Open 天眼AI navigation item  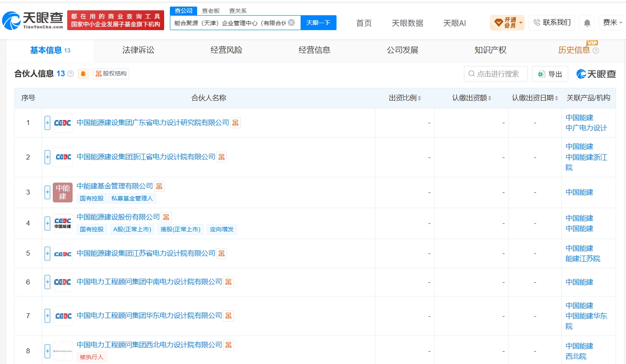point(454,23)
